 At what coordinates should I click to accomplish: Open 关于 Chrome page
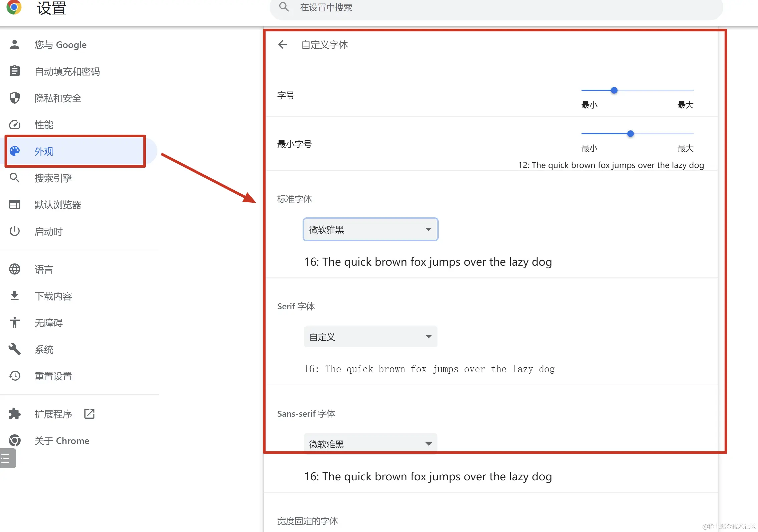[x=62, y=441]
